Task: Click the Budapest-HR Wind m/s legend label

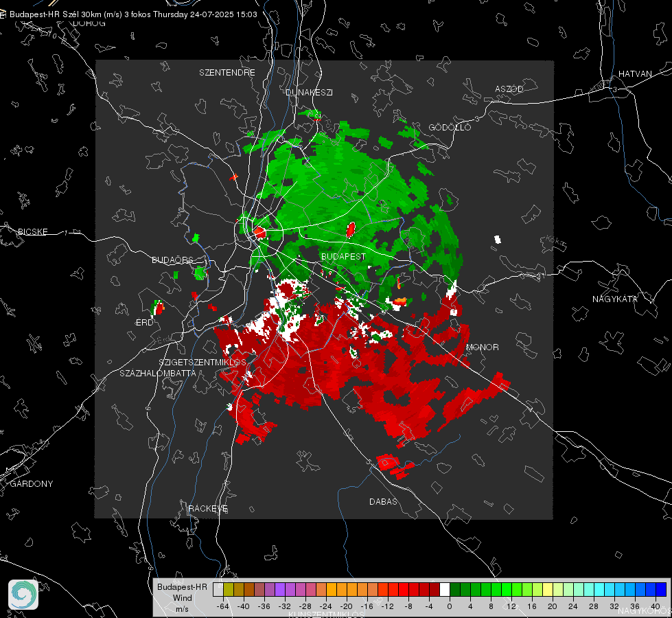Action: tap(182, 598)
